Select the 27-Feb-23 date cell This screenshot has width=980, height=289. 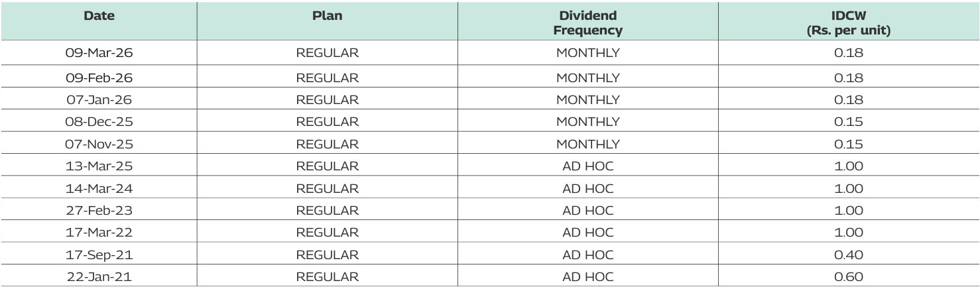[x=99, y=211]
